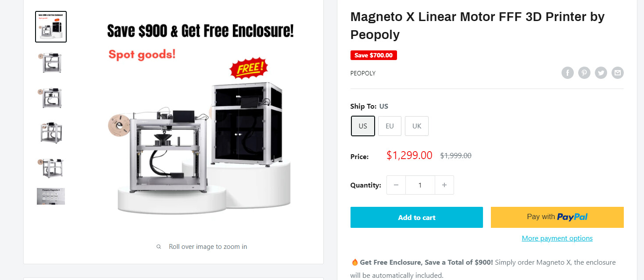The width and height of the screenshot is (644, 280).
Task: Share product on Facebook icon
Action: (x=568, y=73)
